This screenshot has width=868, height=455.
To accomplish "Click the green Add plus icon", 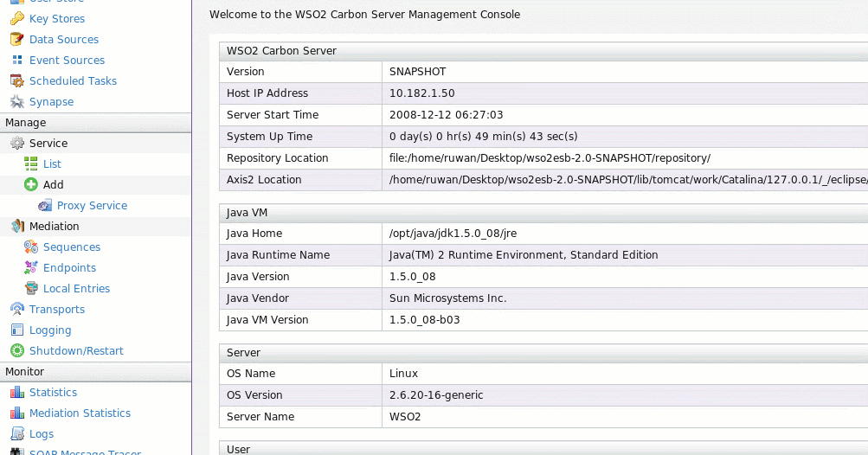I will (31, 185).
